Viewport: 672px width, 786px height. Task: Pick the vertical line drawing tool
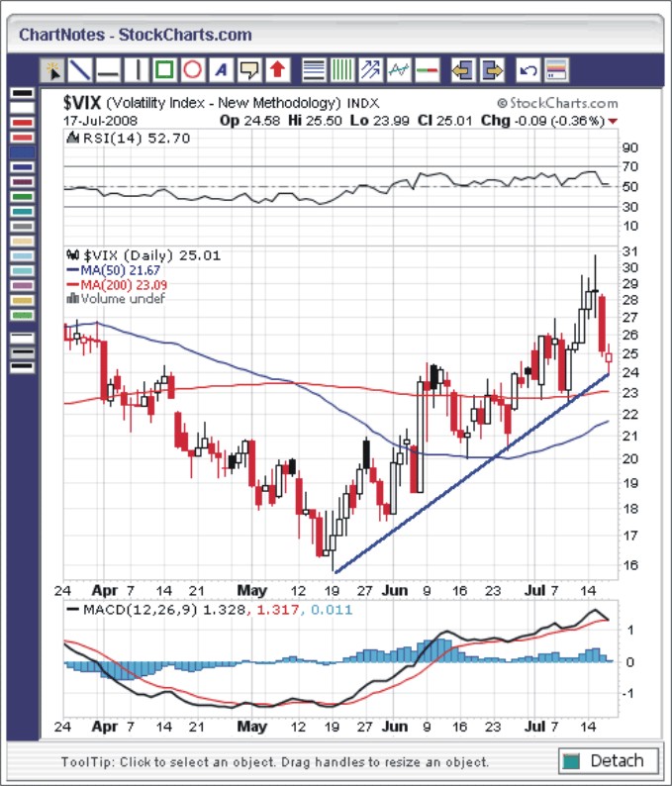click(x=137, y=70)
